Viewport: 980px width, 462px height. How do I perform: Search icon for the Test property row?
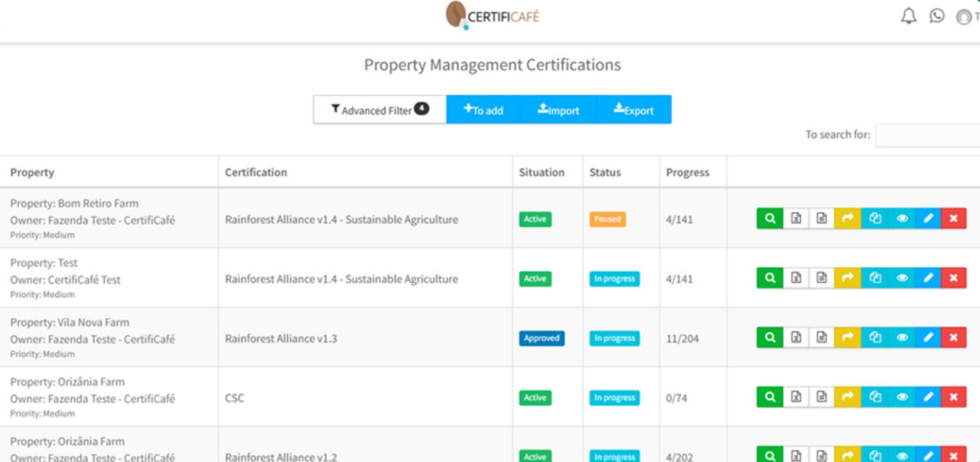coord(770,278)
